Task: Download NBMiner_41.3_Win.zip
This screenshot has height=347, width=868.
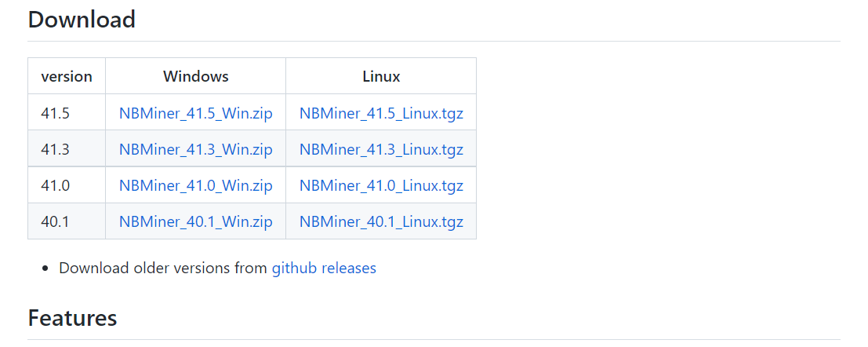Action: [x=195, y=150]
